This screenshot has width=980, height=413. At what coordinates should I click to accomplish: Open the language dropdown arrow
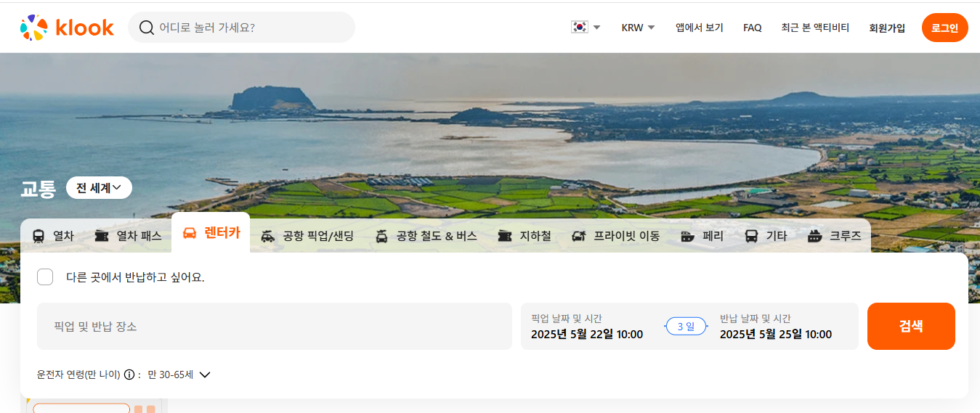(596, 28)
